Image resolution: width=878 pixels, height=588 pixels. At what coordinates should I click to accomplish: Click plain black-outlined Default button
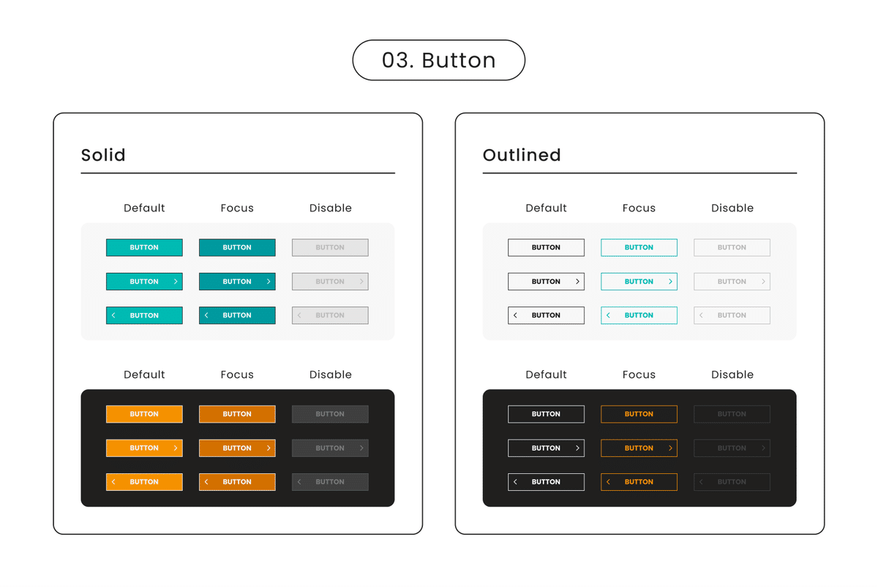[546, 247]
